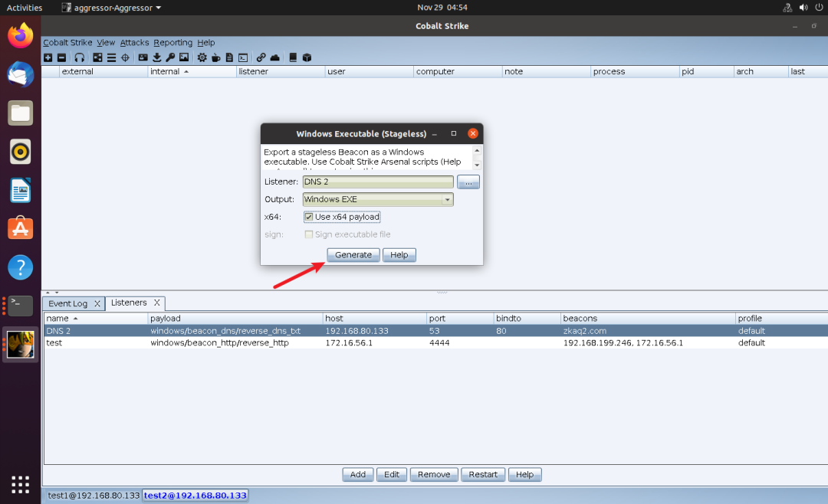Click the computer column header
Screen dimensions: 828x504
coord(457,71)
